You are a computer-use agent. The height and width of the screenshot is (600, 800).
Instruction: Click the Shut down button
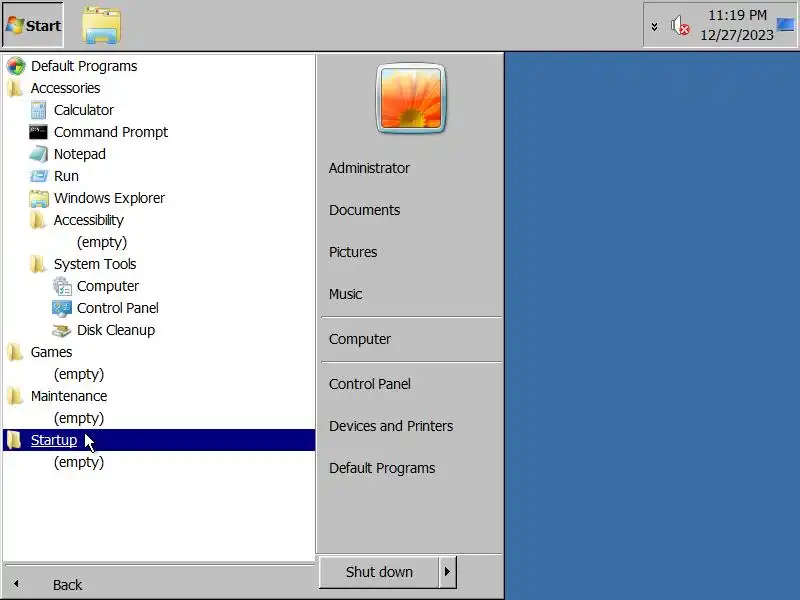coord(379,572)
